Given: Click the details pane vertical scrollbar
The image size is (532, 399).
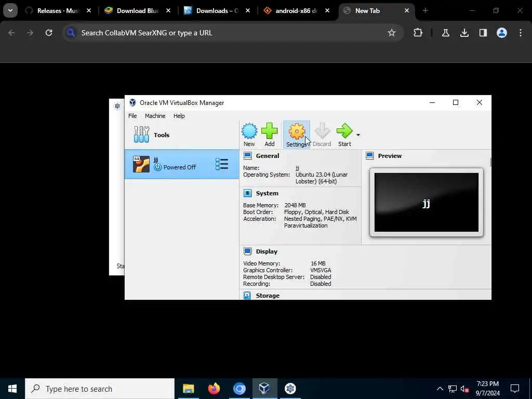Looking at the screenshot, I should [x=490, y=162].
